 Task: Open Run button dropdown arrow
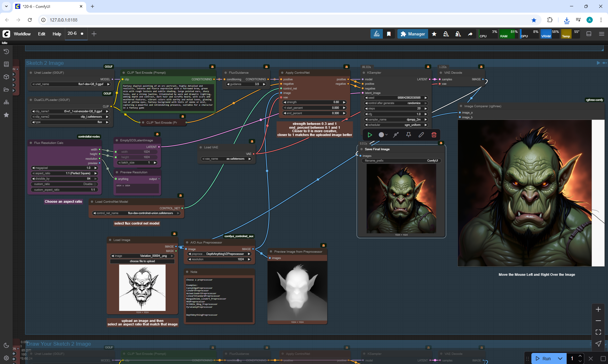tap(560, 358)
